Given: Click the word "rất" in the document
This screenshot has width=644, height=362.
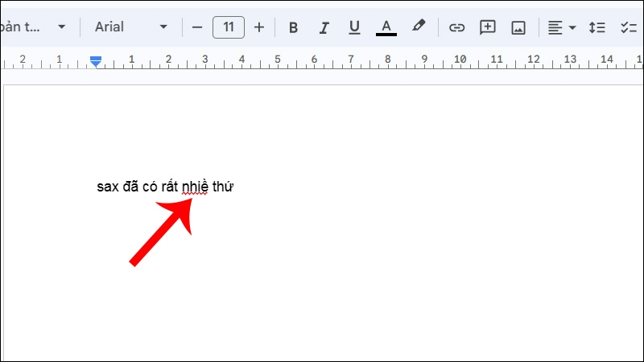Looking at the screenshot, I should (170, 187).
